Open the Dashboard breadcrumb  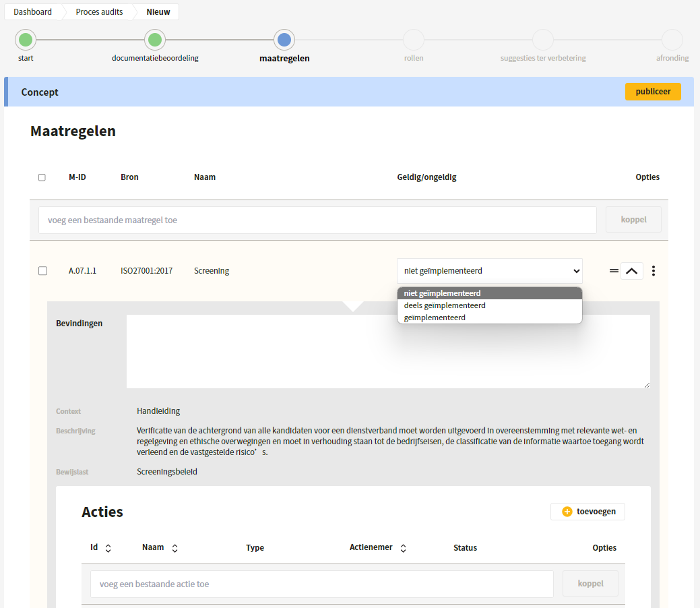click(32, 11)
